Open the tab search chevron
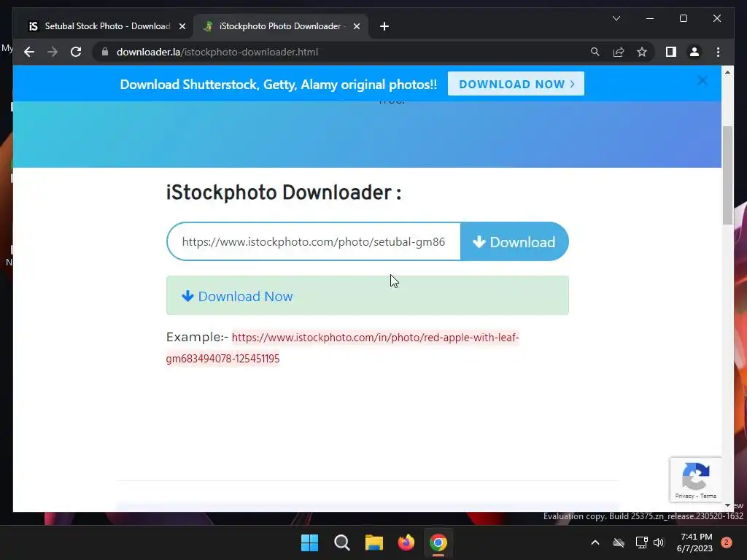The image size is (747, 560). pos(616,18)
